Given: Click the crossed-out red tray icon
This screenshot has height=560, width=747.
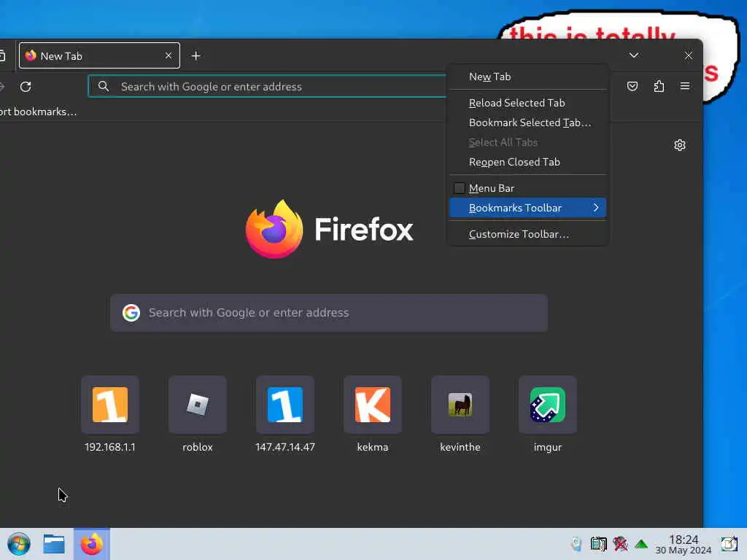Looking at the screenshot, I should 620,544.
